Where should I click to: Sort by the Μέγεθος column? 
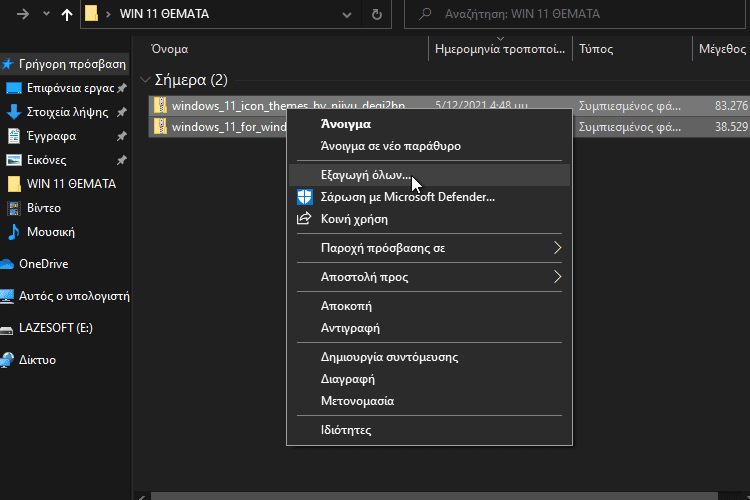click(722, 49)
